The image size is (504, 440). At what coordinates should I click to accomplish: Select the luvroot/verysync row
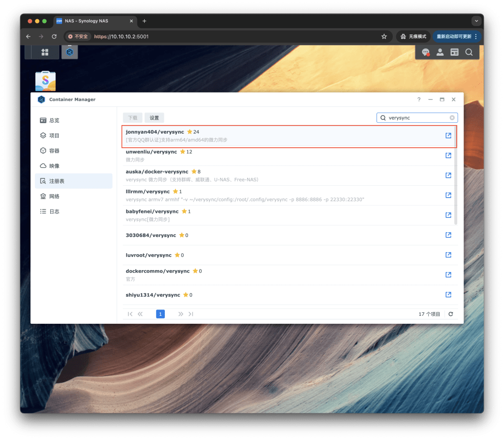(x=288, y=255)
